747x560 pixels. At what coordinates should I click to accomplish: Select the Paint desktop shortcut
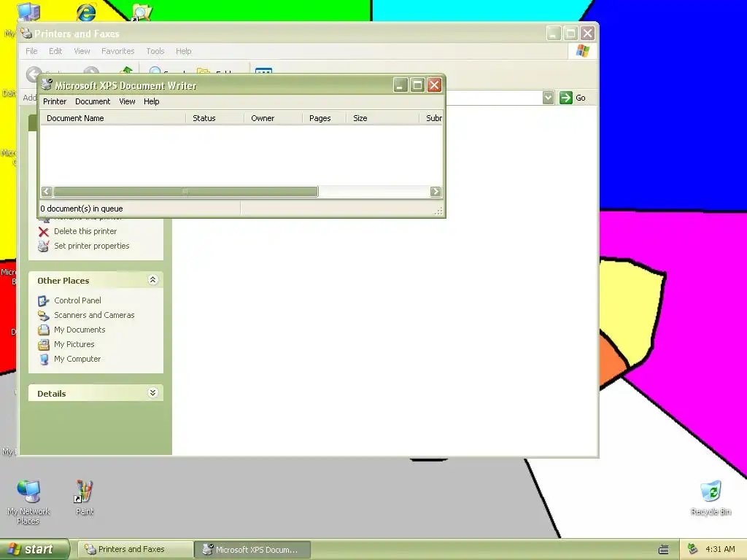click(85, 497)
